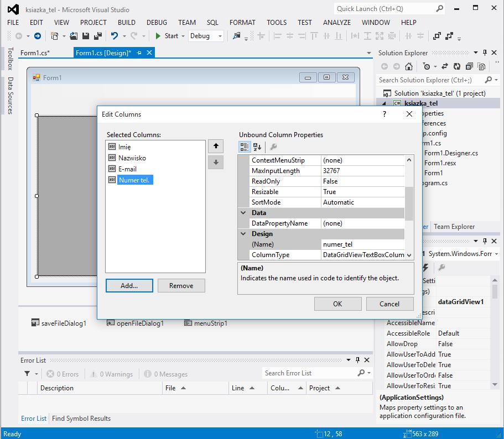
Task: Select the saveFileDialog1 component in the tray
Action: [59, 323]
